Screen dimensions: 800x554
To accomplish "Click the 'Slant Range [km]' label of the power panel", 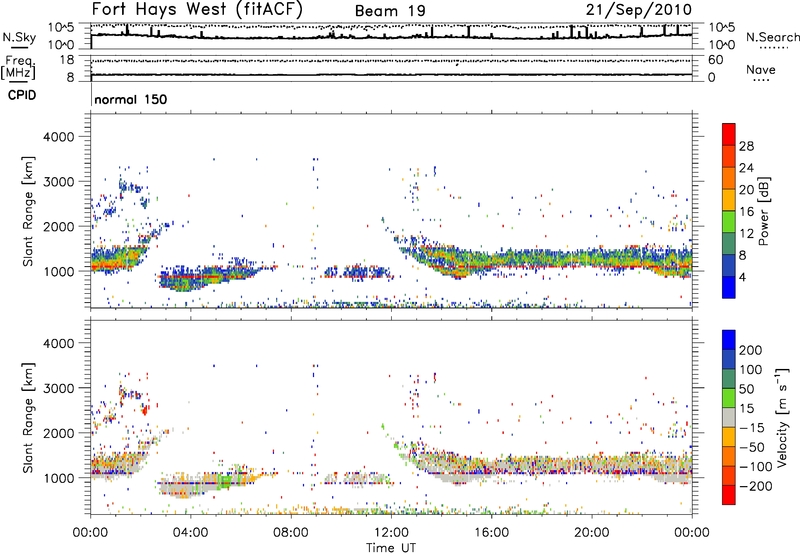I will [28, 211].
